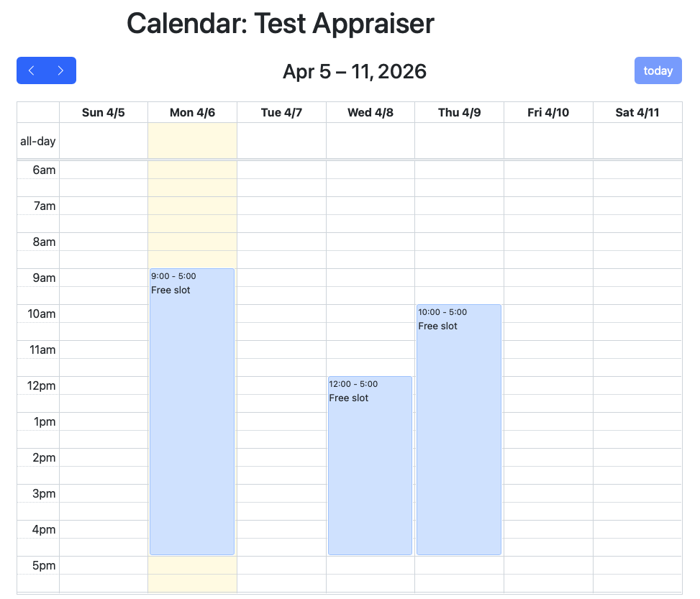Image resolution: width=700 pixels, height=599 pixels.
Task: Open Thursday 10:00 - 5:00 free slot
Action: tap(459, 429)
